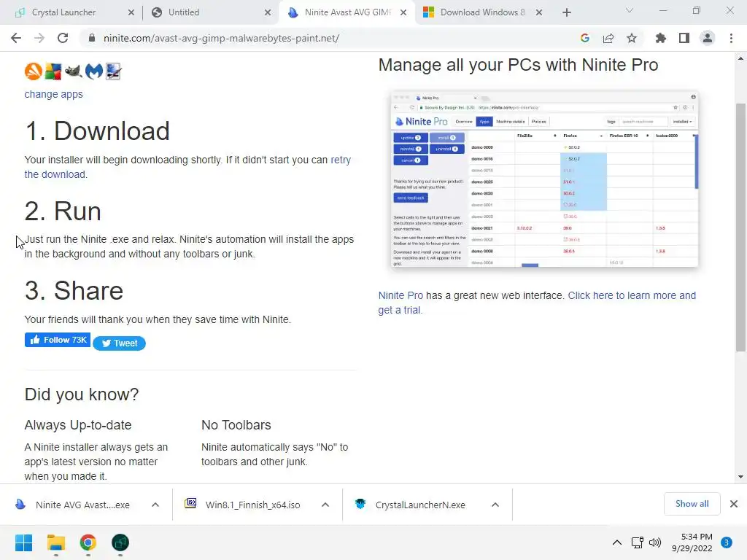Image resolution: width=747 pixels, height=560 pixels.
Task: Switch to Download Windows 8 tab
Action: [482, 12]
